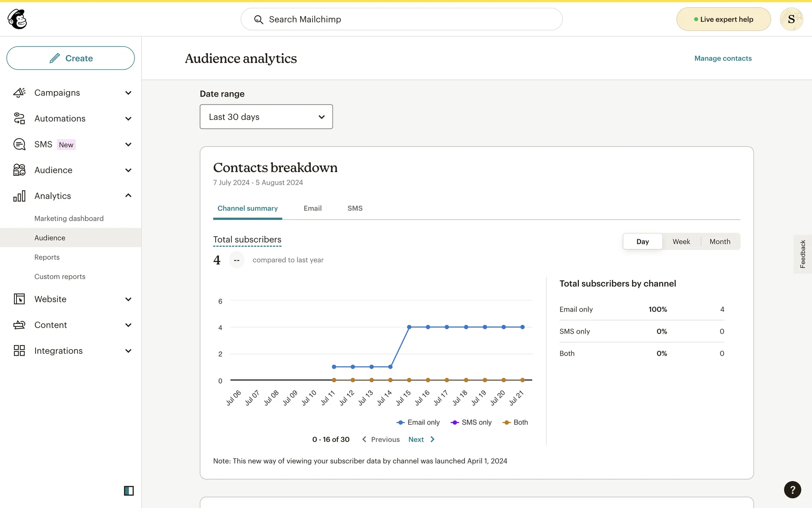
Task: Click the Website sidebar icon
Action: pyautogui.click(x=19, y=299)
